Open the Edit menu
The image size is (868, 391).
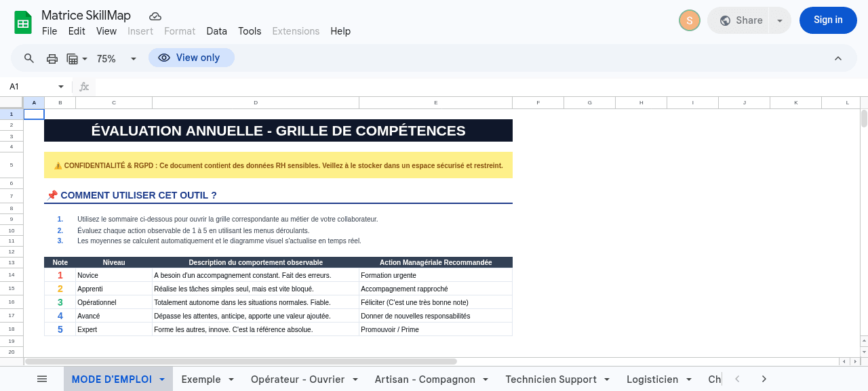click(77, 31)
